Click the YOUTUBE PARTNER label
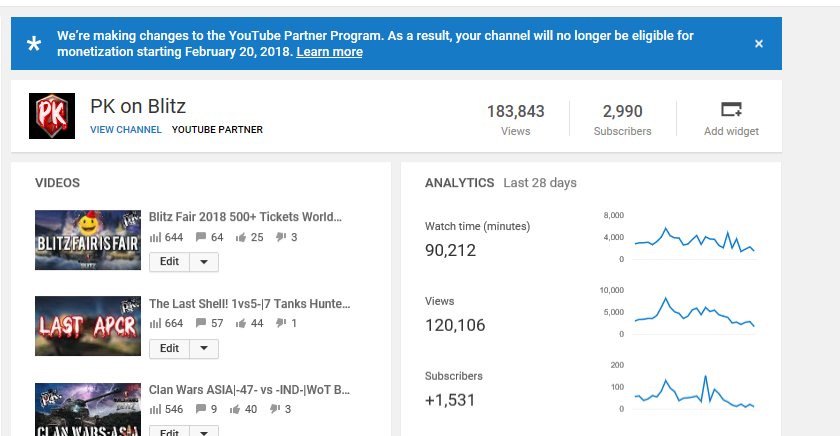The image size is (840, 436). [x=218, y=130]
